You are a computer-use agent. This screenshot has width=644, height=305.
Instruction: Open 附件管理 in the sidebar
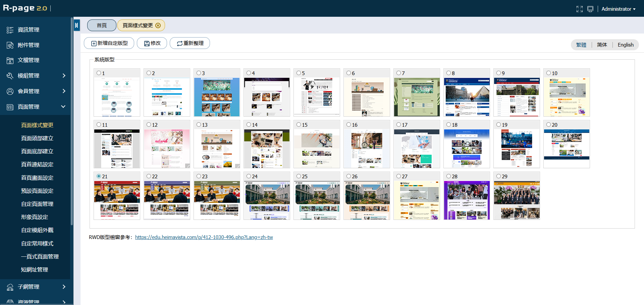click(29, 45)
